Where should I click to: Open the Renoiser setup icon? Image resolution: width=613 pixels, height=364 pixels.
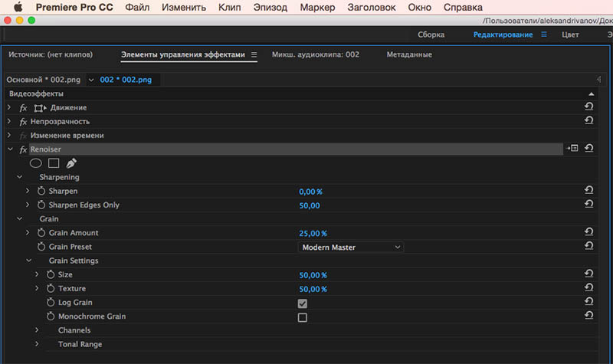[x=572, y=148]
